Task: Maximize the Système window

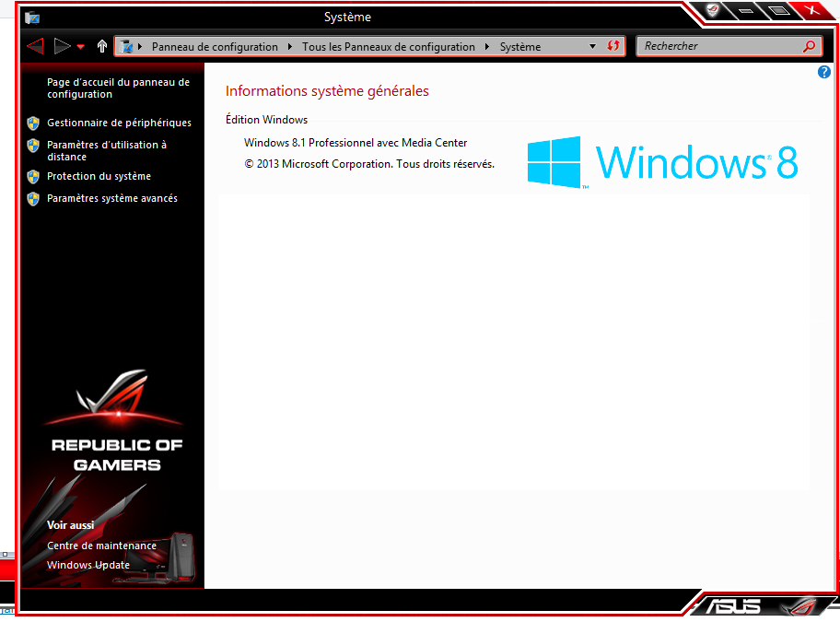Action: (779, 11)
